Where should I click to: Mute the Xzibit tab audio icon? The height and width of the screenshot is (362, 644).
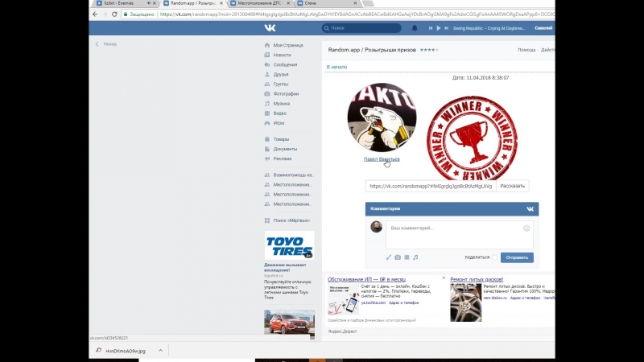pos(148,3)
